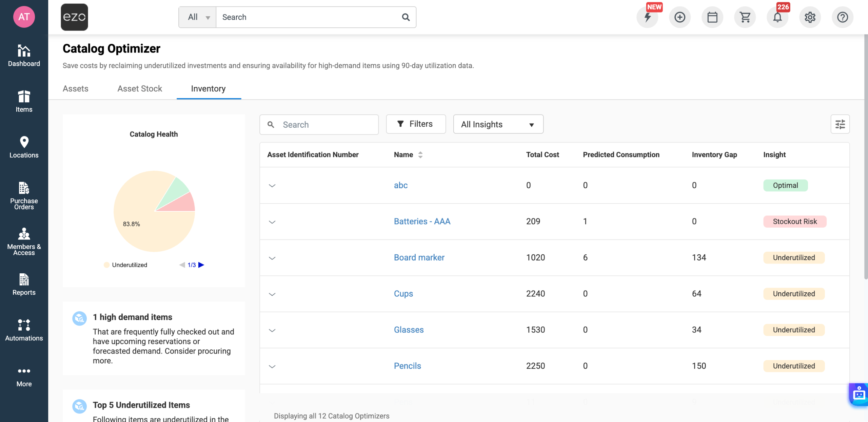
Task: Expand the Cups row chevron
Action: 272,294
